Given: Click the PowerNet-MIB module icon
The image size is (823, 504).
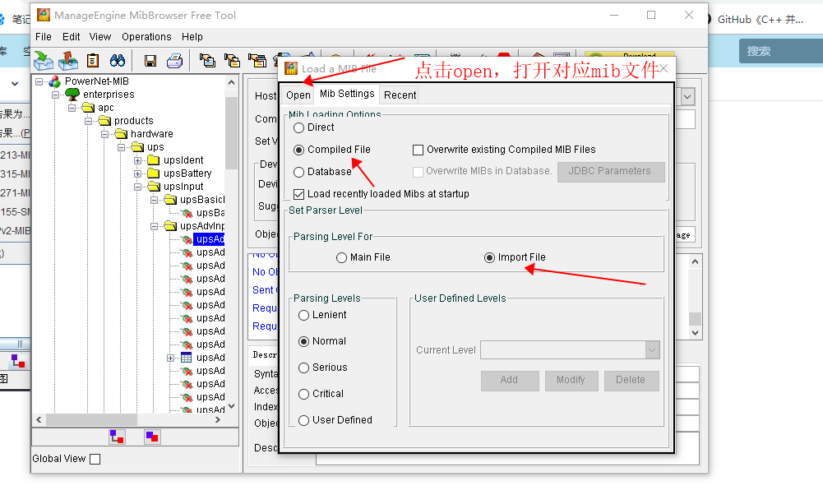Looking at the screenshot, I should coord(55,81).
